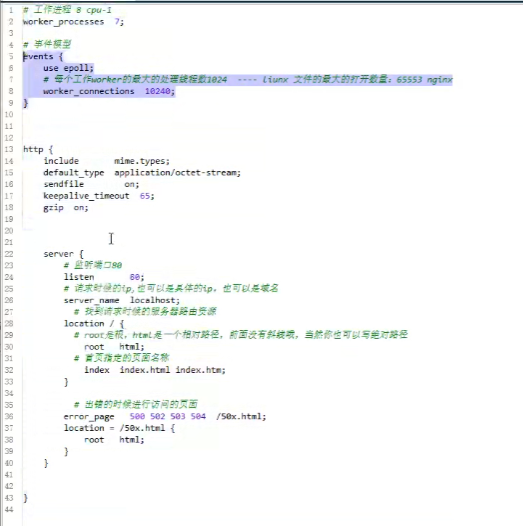Click the keepalive value 65

pyautogui.click(x=145, y=196)
